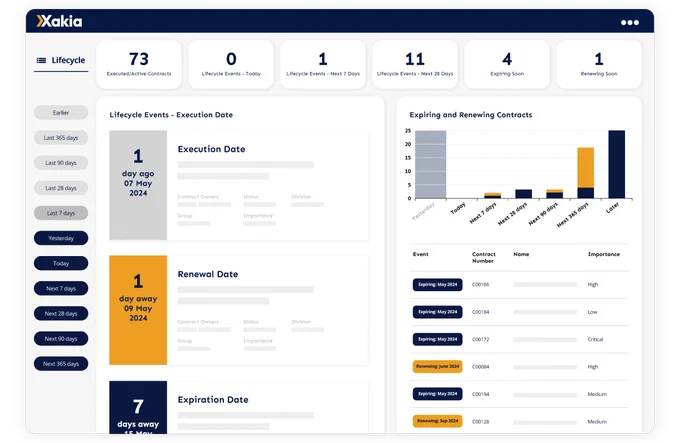Click Expiring May 2024 badge for C00184
The width and height of the screenshot is (680, 443).
coord(437,312)
